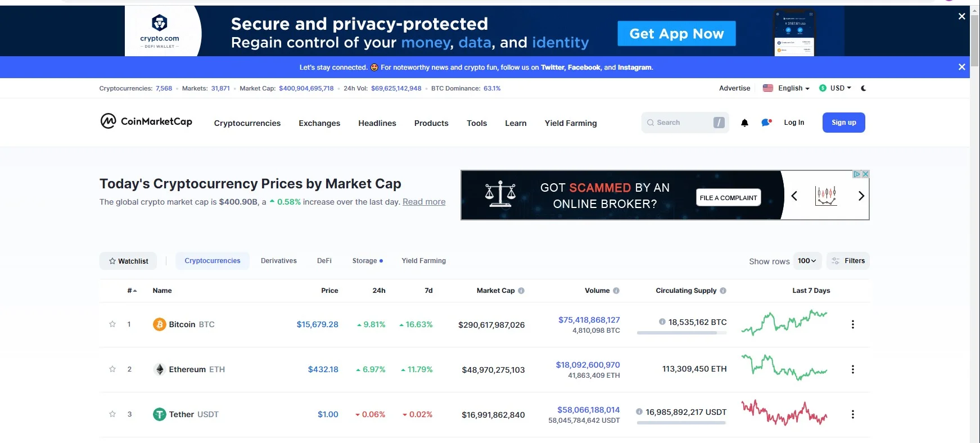Click Market Cap info icon
This screenshot has height=443, width=980.
tap(521, 291)
